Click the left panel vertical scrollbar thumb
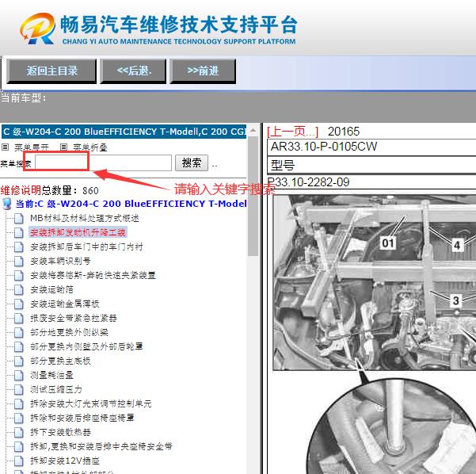Image resolution: width=476 pixels, height=474 pixels. click(253, 197)
